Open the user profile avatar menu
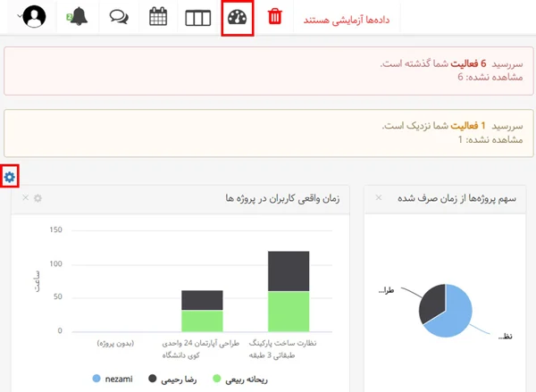Image resolution: width=536 pixels, height=392 pixels. tap(34, 17)
